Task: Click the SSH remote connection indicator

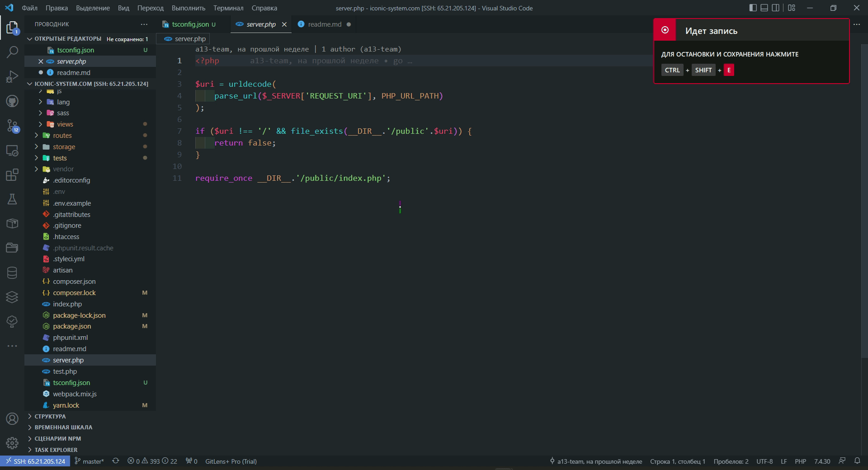Action: 35,461
